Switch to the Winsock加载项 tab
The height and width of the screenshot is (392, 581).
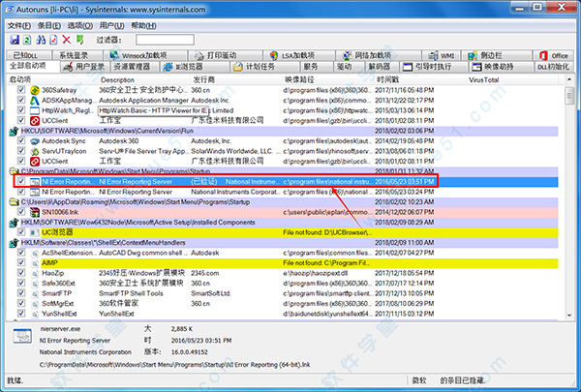[x=145, y=55]
